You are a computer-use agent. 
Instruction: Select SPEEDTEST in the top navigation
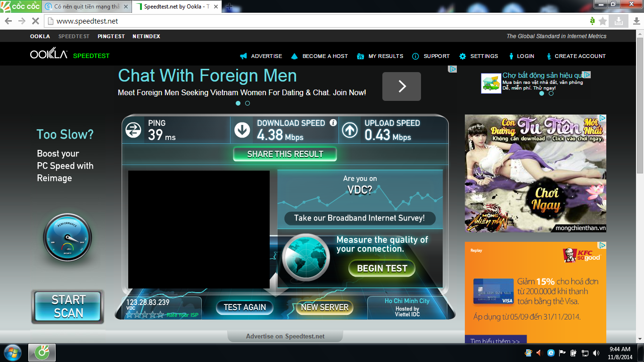[74, 36]
